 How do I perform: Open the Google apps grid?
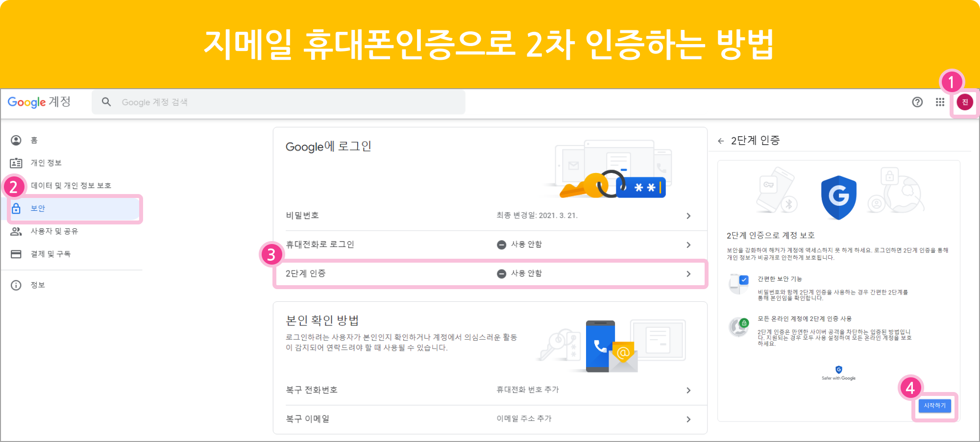pyautogui.click(x=940, y=102)
